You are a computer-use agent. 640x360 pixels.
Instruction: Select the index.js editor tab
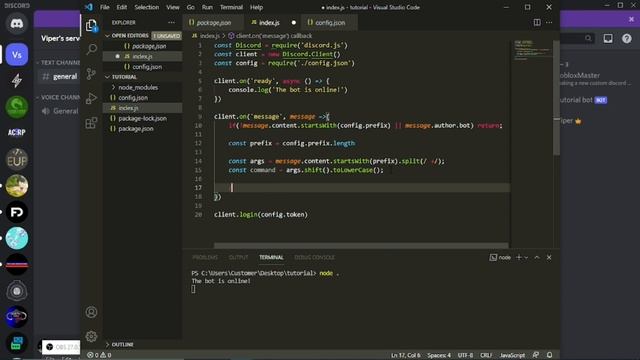pyautogui.click(x=272, y=23)
